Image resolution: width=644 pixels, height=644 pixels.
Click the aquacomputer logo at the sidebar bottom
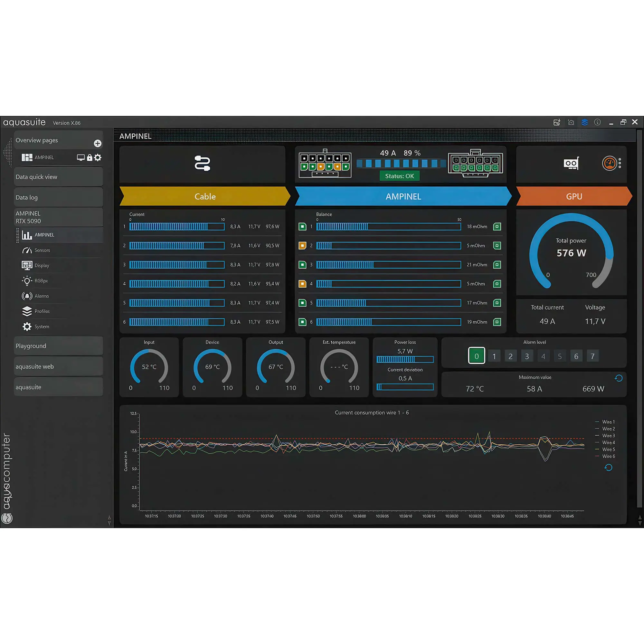pyautogui.click(x=7, y=518)
